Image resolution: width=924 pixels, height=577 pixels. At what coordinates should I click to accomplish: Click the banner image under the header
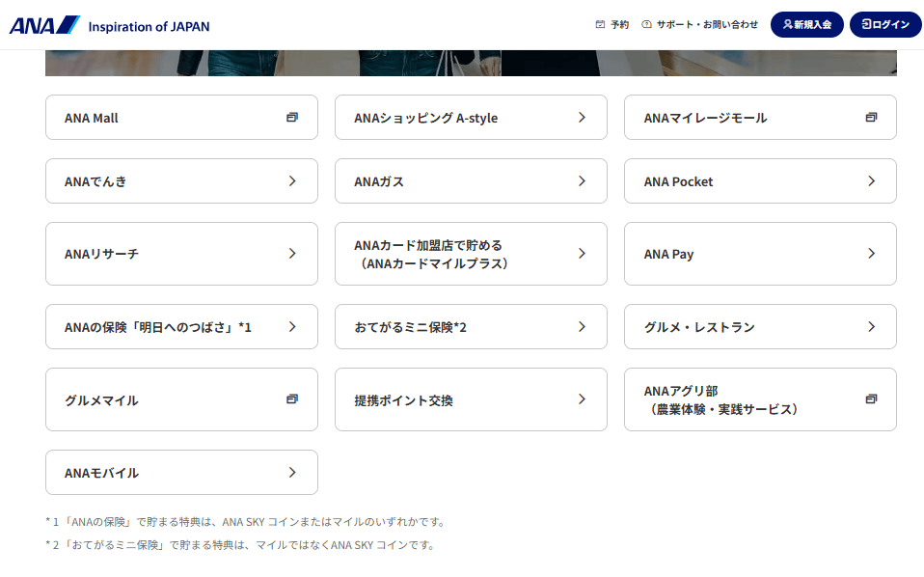[x=471, y=63]
